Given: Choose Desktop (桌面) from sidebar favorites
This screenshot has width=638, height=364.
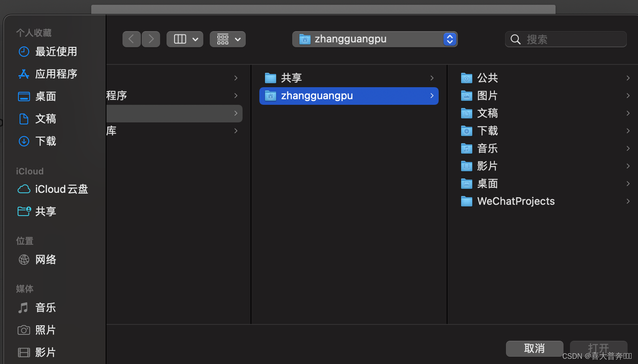Looking at the screenshot, I should [x=45, y=96].
